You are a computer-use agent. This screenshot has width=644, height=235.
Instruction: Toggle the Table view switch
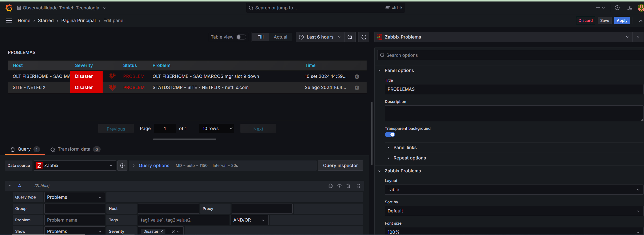pyautogui.click(x=241, y=37)
